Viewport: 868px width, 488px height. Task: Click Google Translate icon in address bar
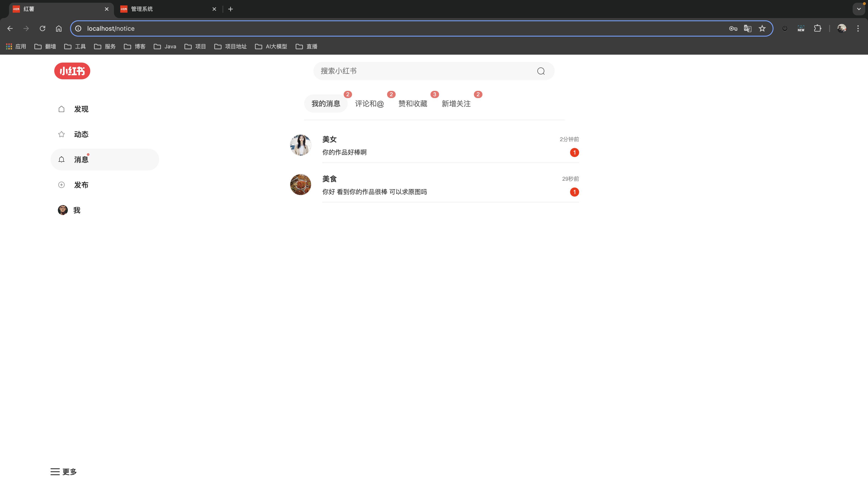tap(747, 29)
